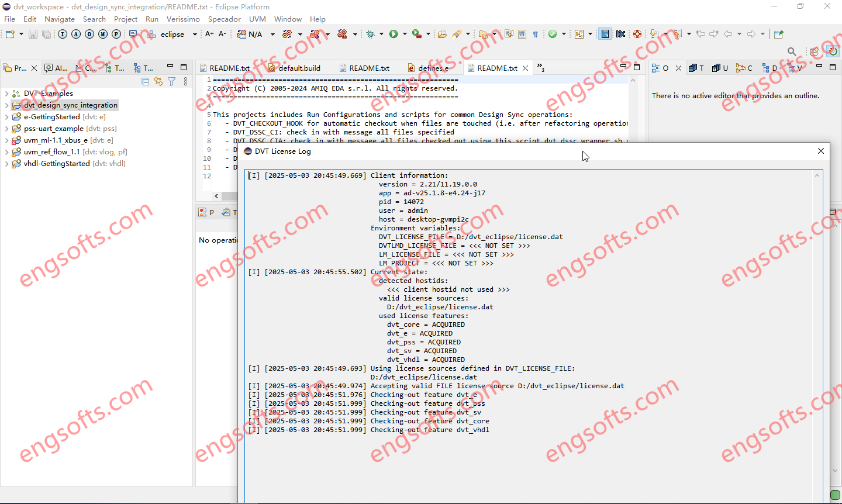
Task: Click the license log scrollbar up arrow
Action: click(819, 175)
